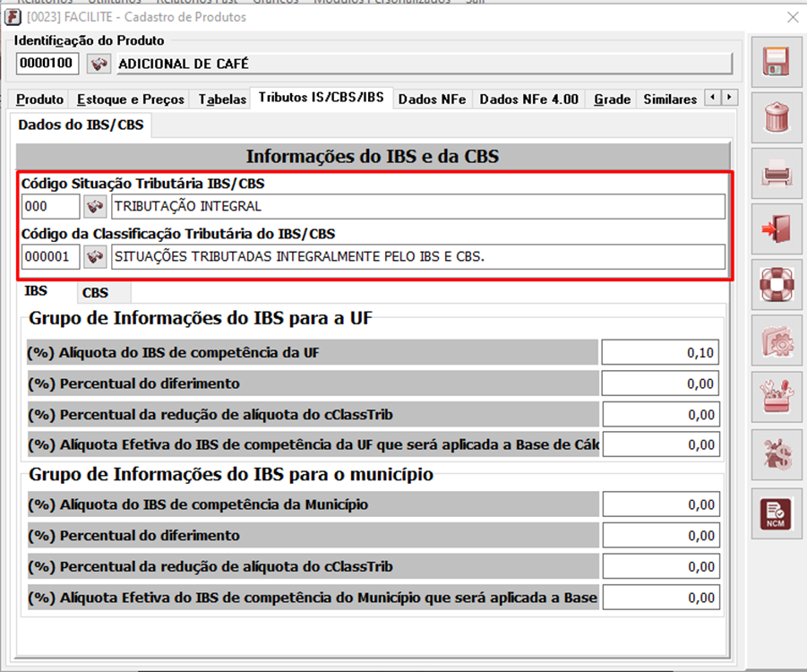
Task: Open lookup for Código Situação Tributária
Action: 94,207
